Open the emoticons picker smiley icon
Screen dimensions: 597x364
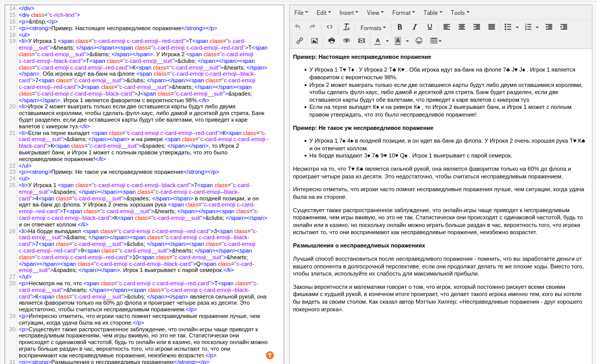[x=419, y=41]
